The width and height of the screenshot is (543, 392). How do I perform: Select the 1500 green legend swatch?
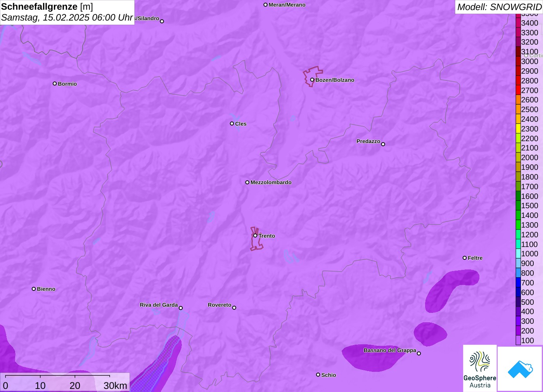(x=518, y=205)
